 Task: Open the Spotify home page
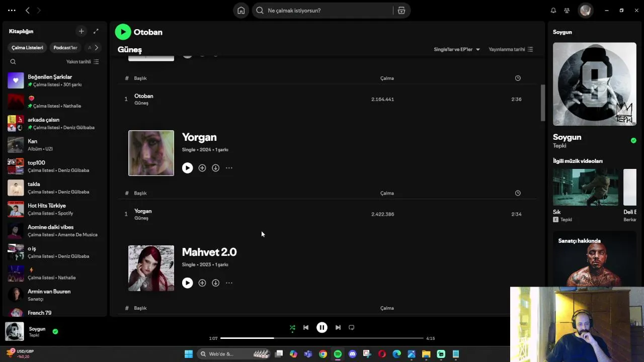point(241,11)
